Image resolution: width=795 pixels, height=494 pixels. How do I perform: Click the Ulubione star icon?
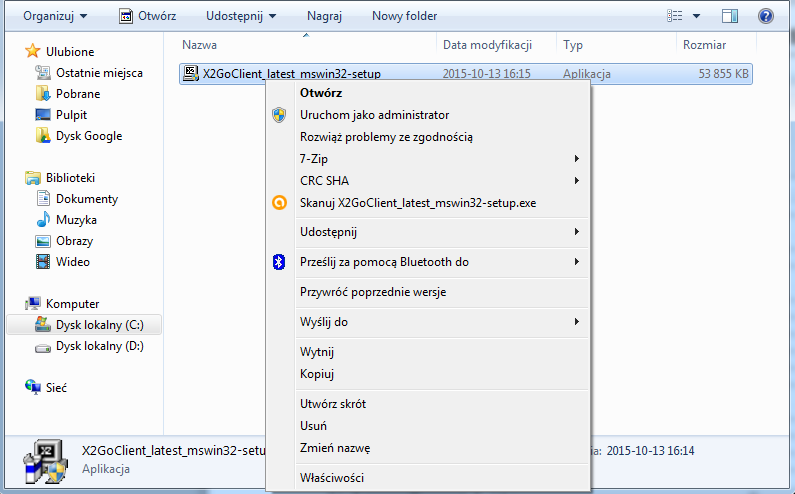pyautogui.click(x=33, y=51)
